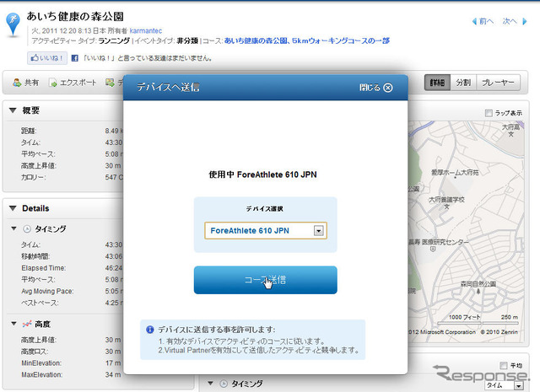
Task: Collapse the 高度 elevation subsection
Action: click(13, 324)
